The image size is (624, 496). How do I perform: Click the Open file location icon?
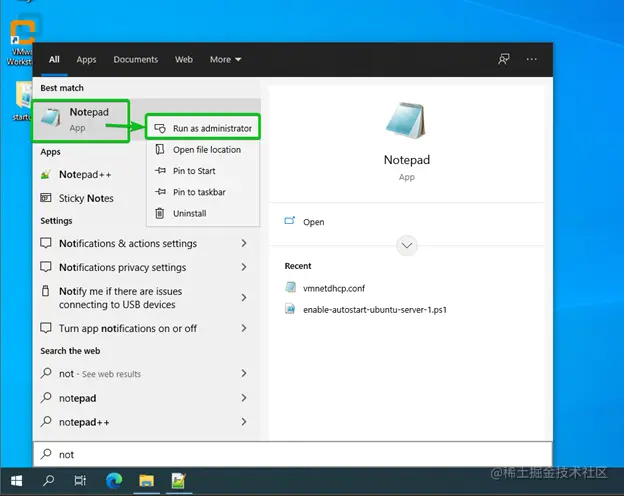tap(160, 149)
